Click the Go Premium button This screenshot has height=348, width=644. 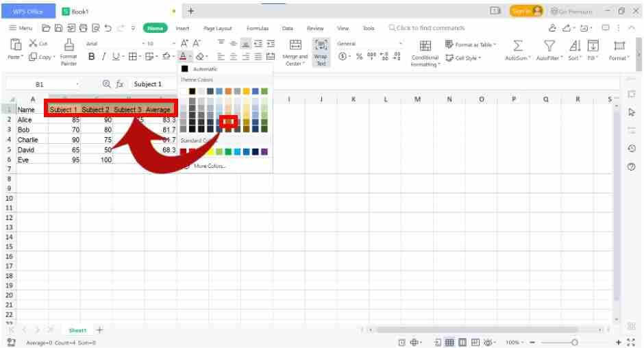coord(571,11)
